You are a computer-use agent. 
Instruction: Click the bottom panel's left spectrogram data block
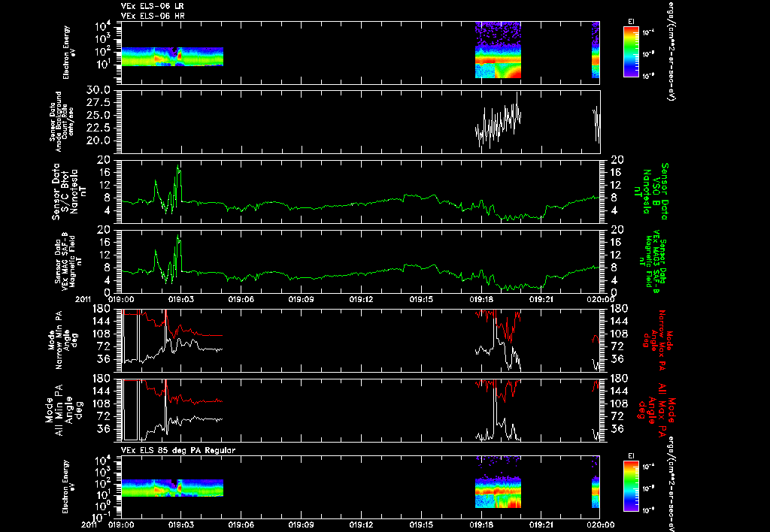[x=172, y=488]
